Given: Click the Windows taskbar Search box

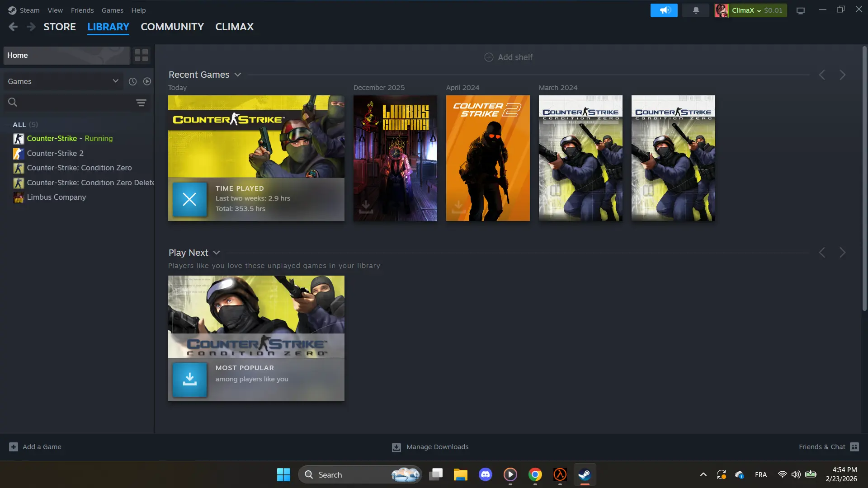Looking at the screenshot, I should point(360,475).
